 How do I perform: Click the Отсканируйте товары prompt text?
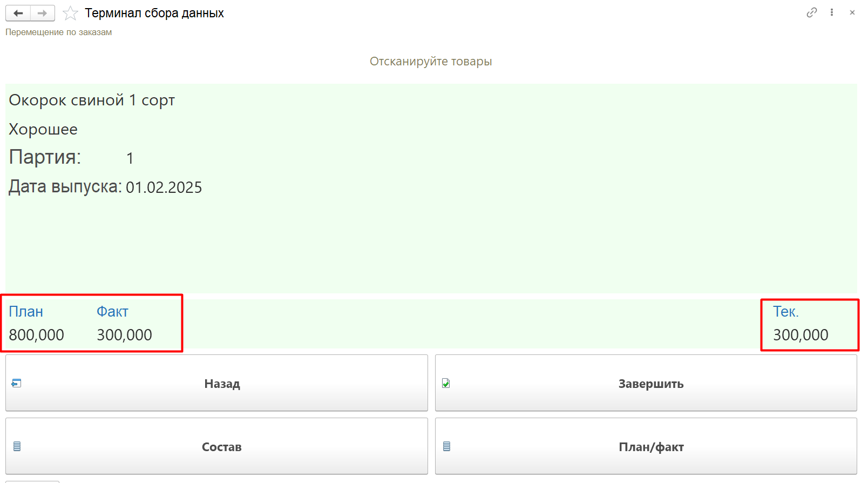(430, 62)
